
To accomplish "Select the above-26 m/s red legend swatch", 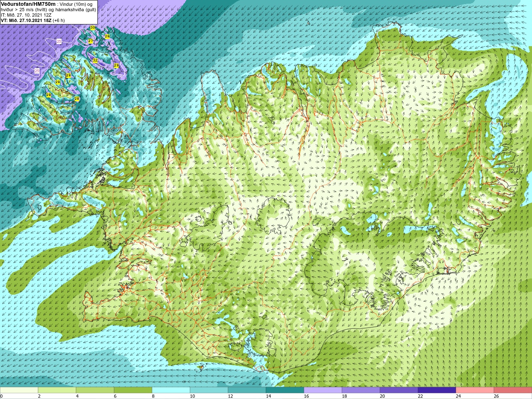I will coord(513,390).
